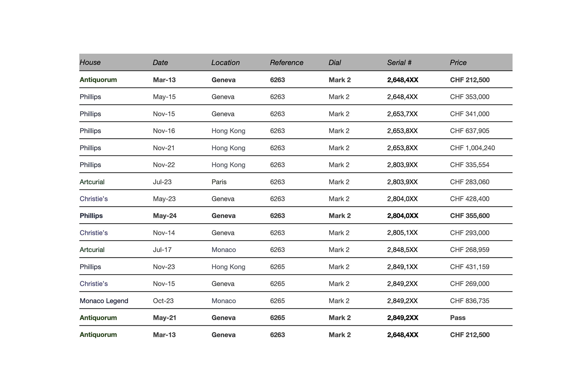This screenshot has height=392, width=588.
Task: Click the Price column header
Action: pos(458,63)
